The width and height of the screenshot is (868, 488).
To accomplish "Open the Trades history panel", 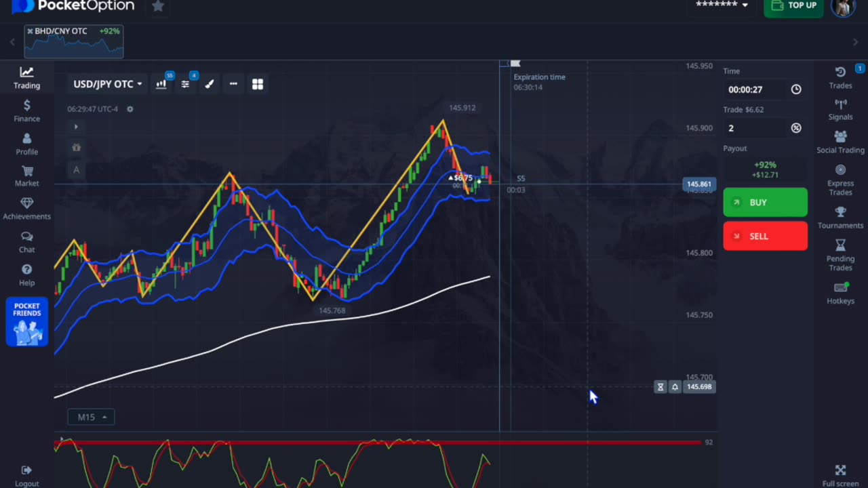I will tap(840, 78).
